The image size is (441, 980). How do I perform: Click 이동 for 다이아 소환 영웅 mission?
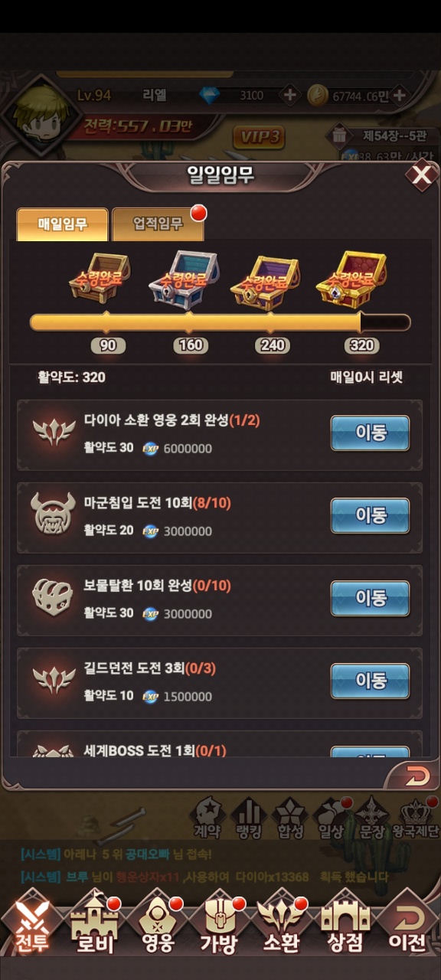[371, 433]
